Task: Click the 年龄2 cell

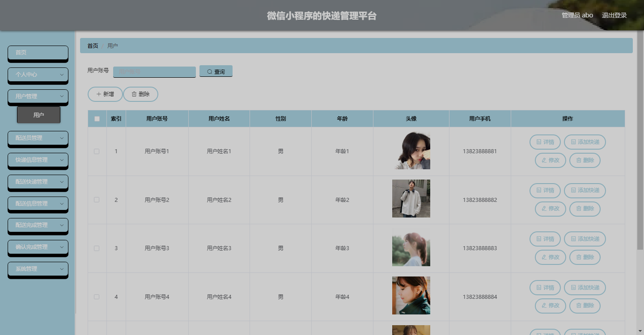Action: pyautogui.click(x=342, y=200)
